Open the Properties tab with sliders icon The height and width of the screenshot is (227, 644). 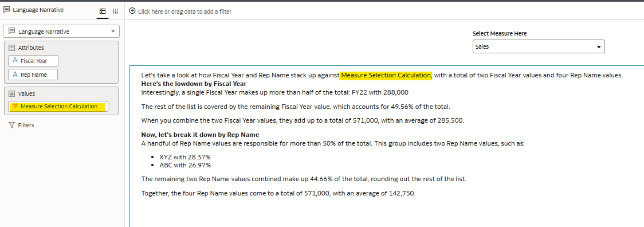115,11
